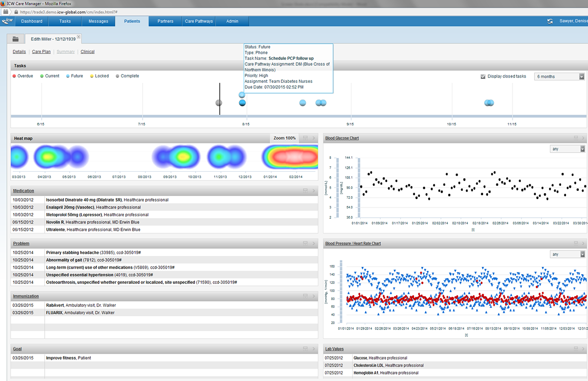Image resolution: width=588 pixels, height=381 pixels.
Task: Open the Care Plan link
Action: [x=41, y=51]
